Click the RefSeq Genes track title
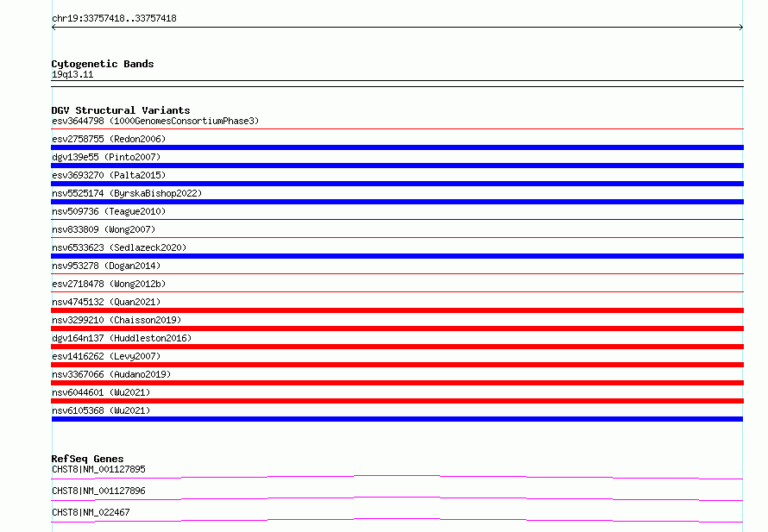Image resolution: width=768 pixels, height=532 pixels. point(88,459)
